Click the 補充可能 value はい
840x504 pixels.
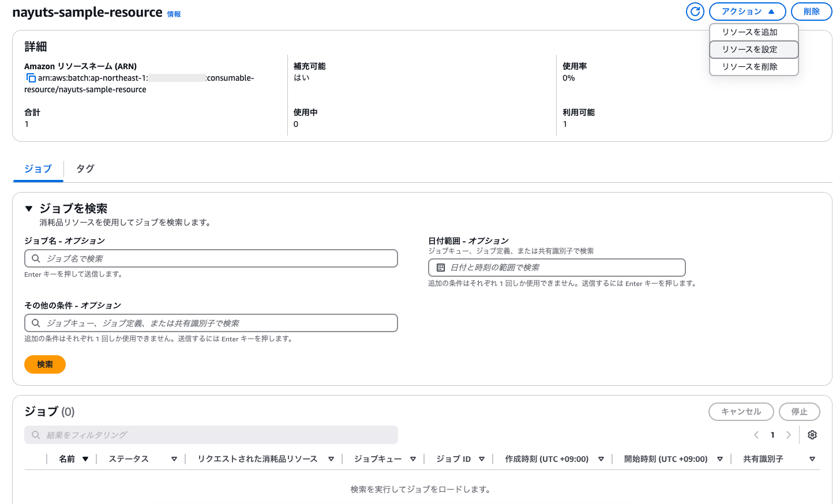click(302, 78)
